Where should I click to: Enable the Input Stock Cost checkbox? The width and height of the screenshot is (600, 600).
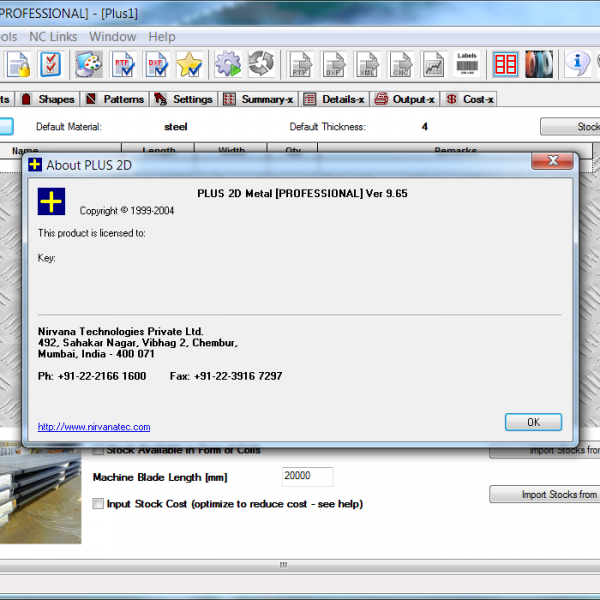(98, 504)
